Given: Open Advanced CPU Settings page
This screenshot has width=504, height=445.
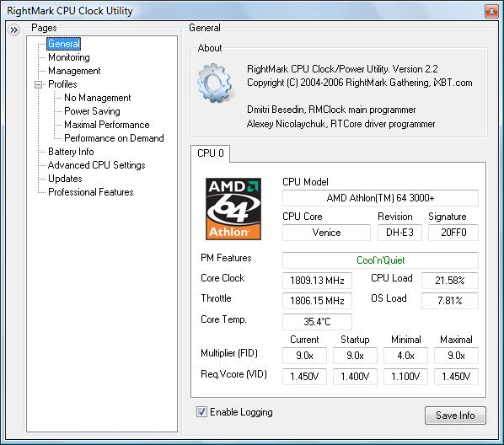Looking at the screenshot, I should tap(96, 165).
